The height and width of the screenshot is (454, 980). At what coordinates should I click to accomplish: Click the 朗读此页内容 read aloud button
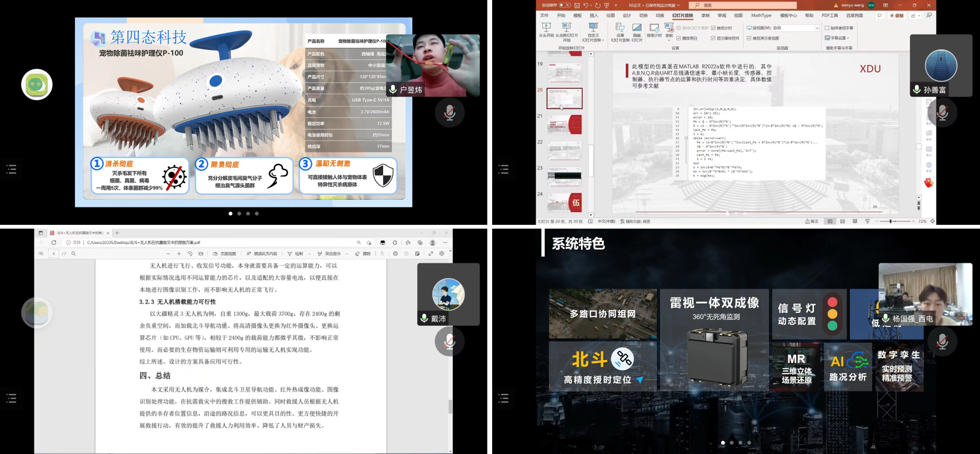pyautogui.click(x=262, y=254)
